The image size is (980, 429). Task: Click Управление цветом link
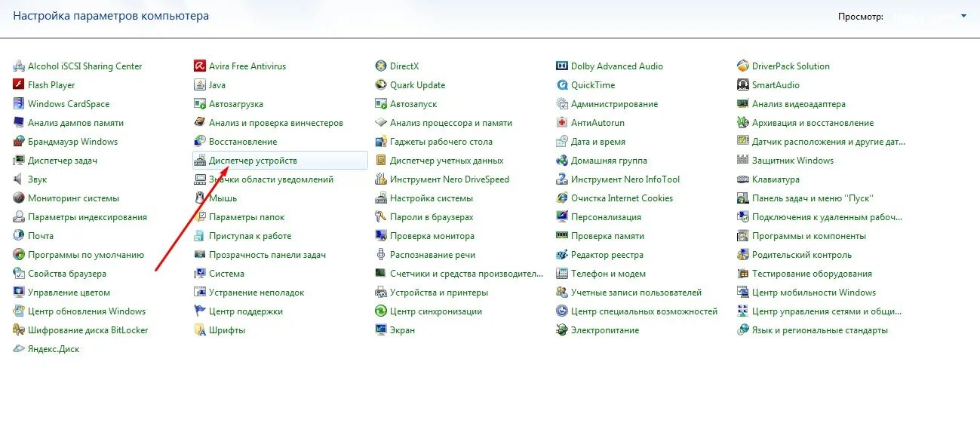[x=69, y=293]
